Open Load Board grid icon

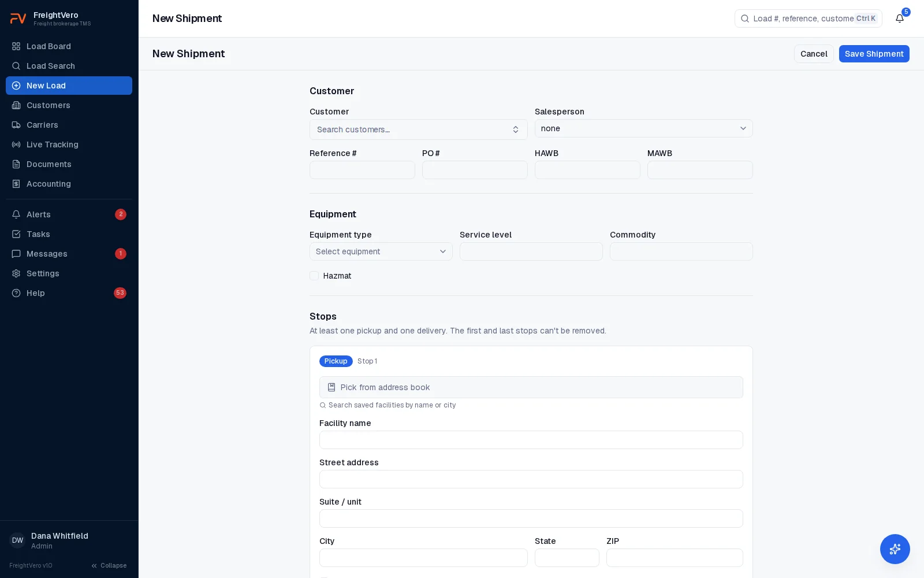point(16,46)
